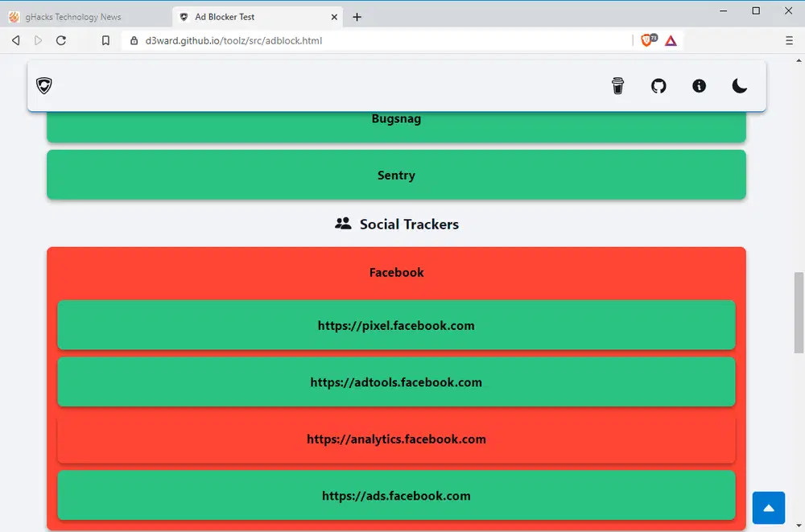Screen dimensions: 805x532
Task: Open the GitHub repository icon
Action: 658,86
